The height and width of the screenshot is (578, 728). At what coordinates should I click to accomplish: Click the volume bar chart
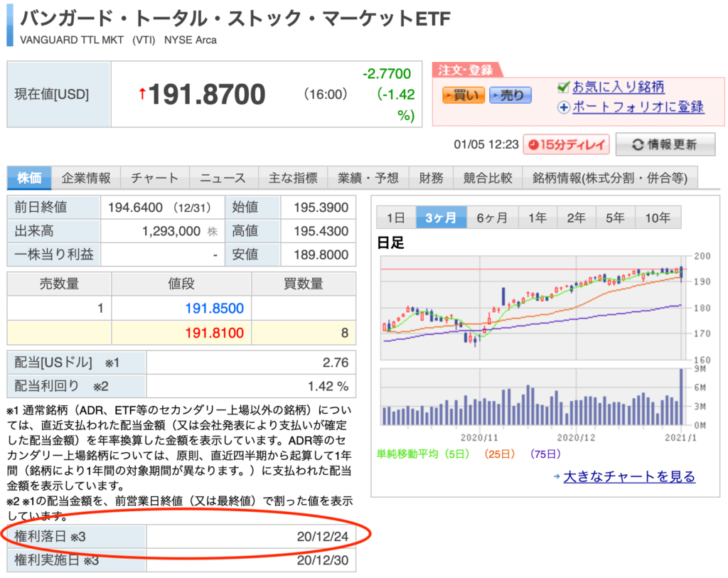tap(533, 397)
